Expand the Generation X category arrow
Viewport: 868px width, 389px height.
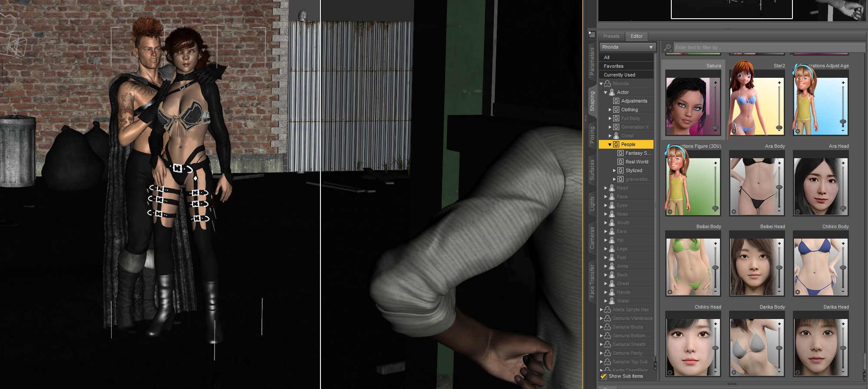[x=610, y=127]
